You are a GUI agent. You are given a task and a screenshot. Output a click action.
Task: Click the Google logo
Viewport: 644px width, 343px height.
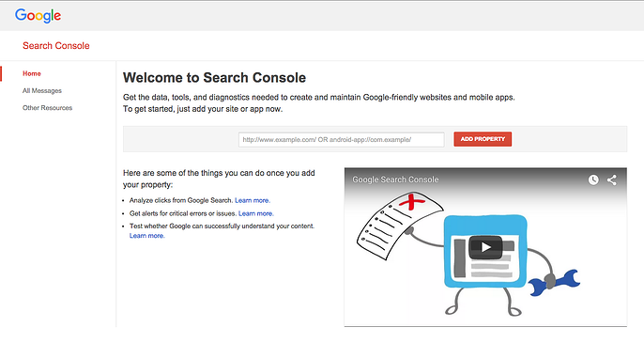tap(38, 16)
